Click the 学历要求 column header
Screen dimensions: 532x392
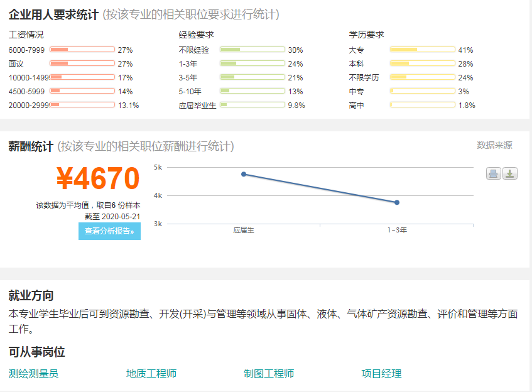(x=366, y=35)
